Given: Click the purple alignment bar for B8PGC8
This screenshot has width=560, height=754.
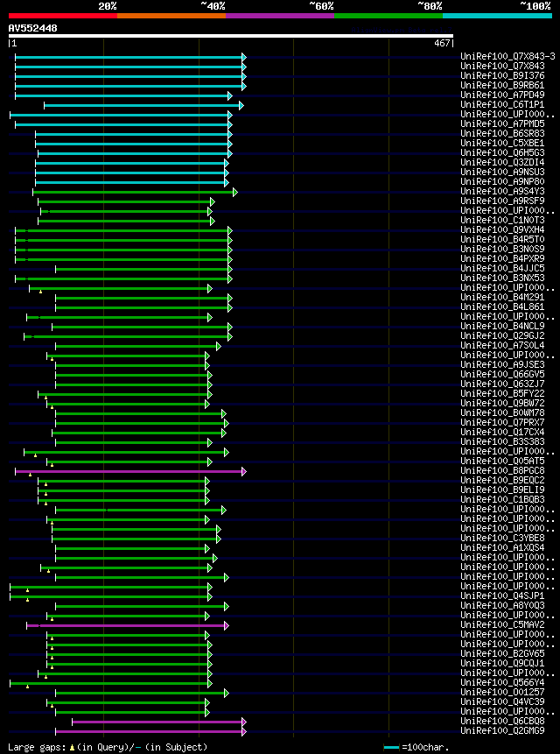Looking at the screenshot, I should 130,472.
